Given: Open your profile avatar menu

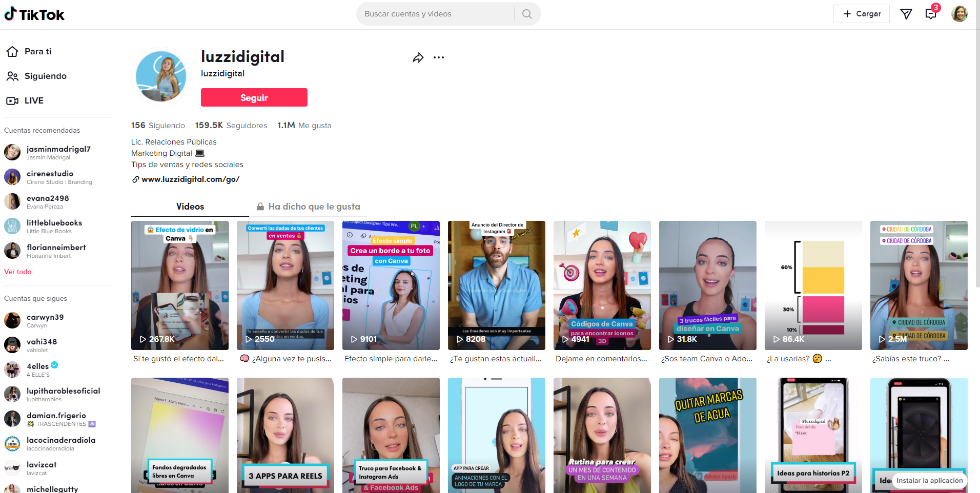Looking at the screenshot, I should coord(959,14).
